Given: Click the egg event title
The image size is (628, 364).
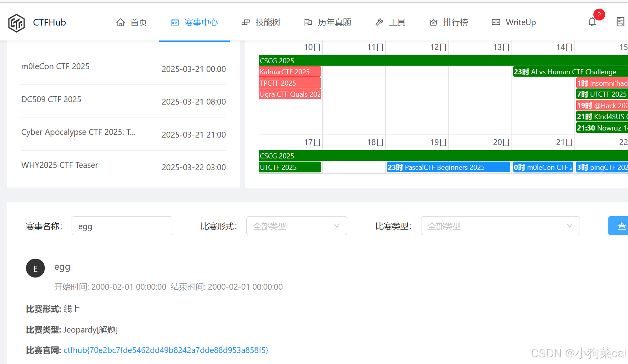Looking at the screenshot, I should (x=62, y=267).
